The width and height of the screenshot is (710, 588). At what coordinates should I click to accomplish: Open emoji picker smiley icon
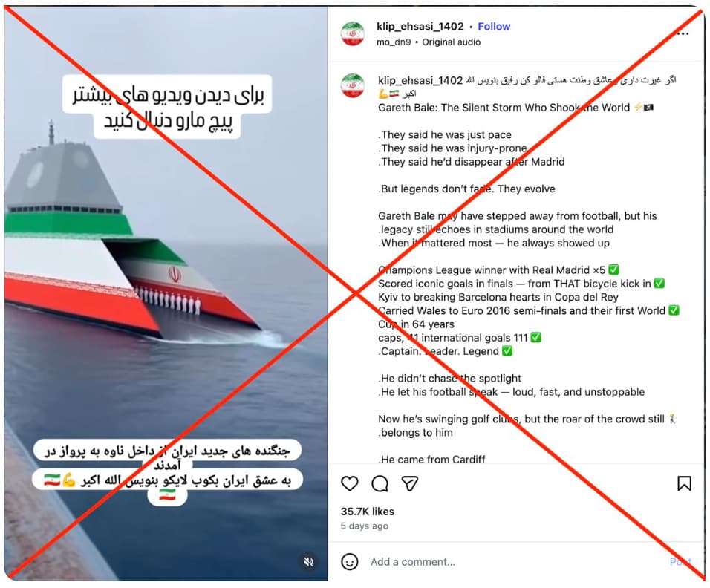[349, 562]
